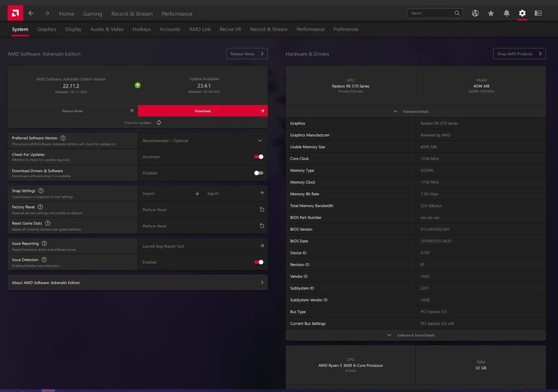Open the Accounts tab
This screenshot has width=558, height=392.
point(170,29)
